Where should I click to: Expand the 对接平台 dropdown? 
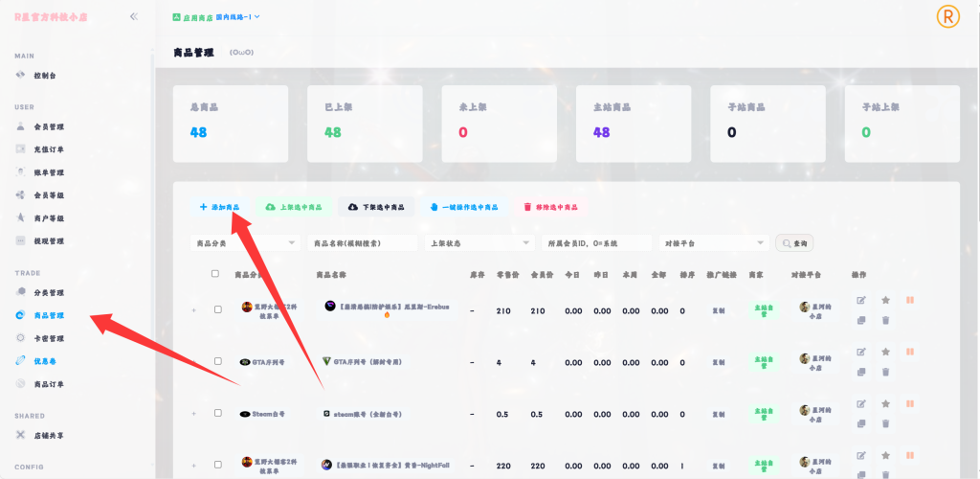pos(715,243)
